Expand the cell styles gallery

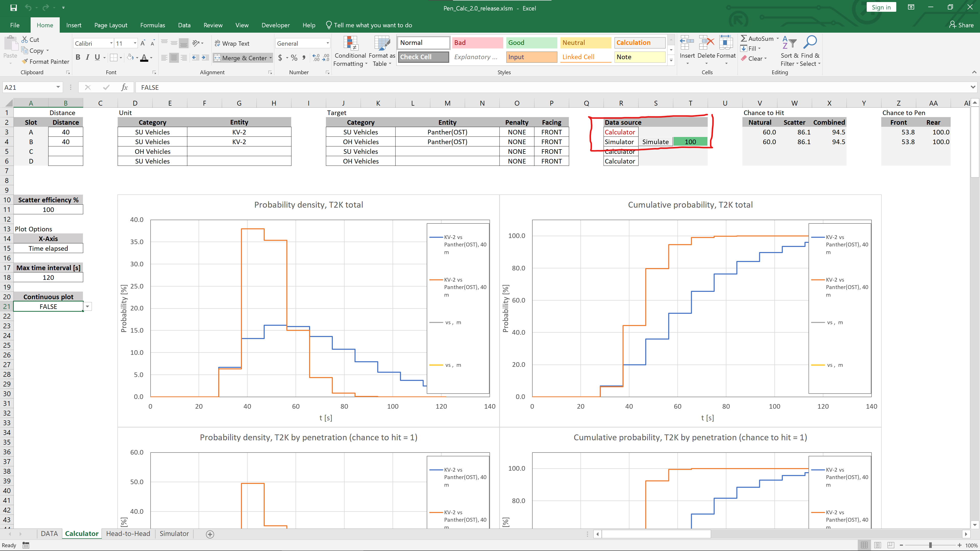(671, 60)
